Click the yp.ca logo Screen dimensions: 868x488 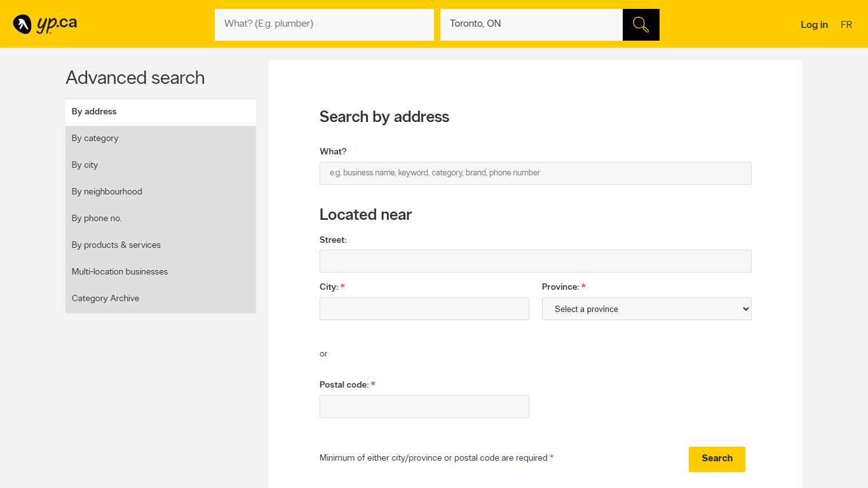44,24
